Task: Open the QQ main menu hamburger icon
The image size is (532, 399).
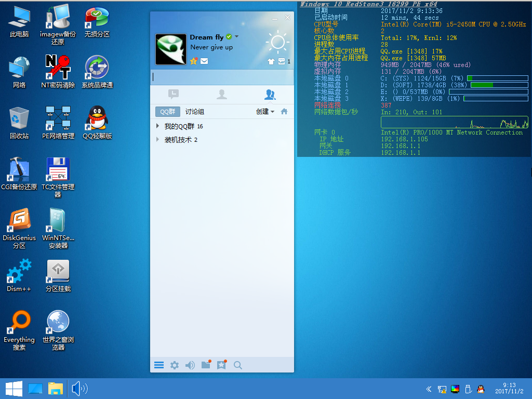Action: click(x=159, y=365)
